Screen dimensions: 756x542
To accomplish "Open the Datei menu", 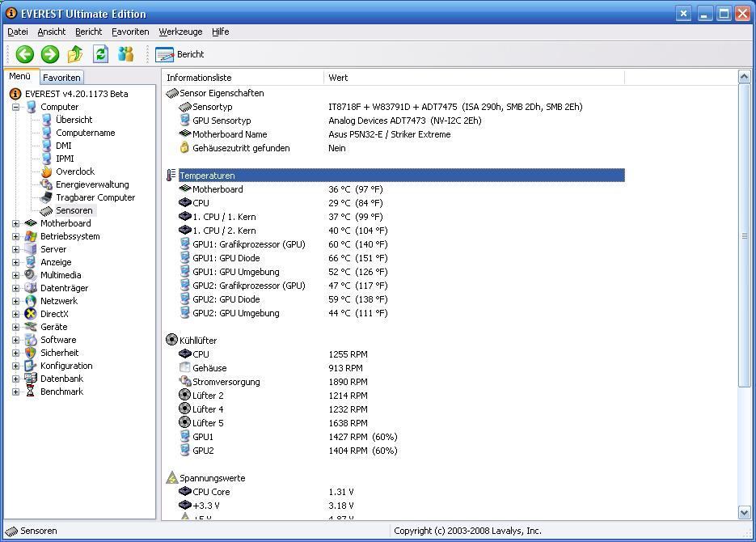I will coord(17,32).
